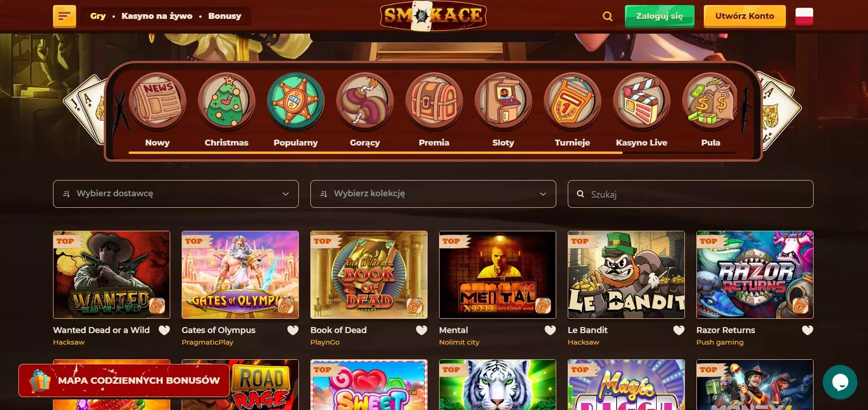Image resolution: width=868 pixels, height=410 pixels.
Task: Favorite Wanted Dead or a Wild heart
Action: (164, 330)
